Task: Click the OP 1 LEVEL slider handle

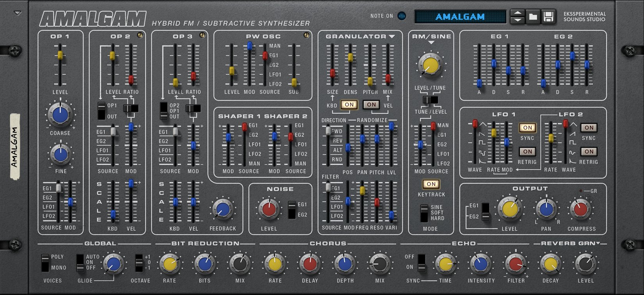Action: (60, 55)
